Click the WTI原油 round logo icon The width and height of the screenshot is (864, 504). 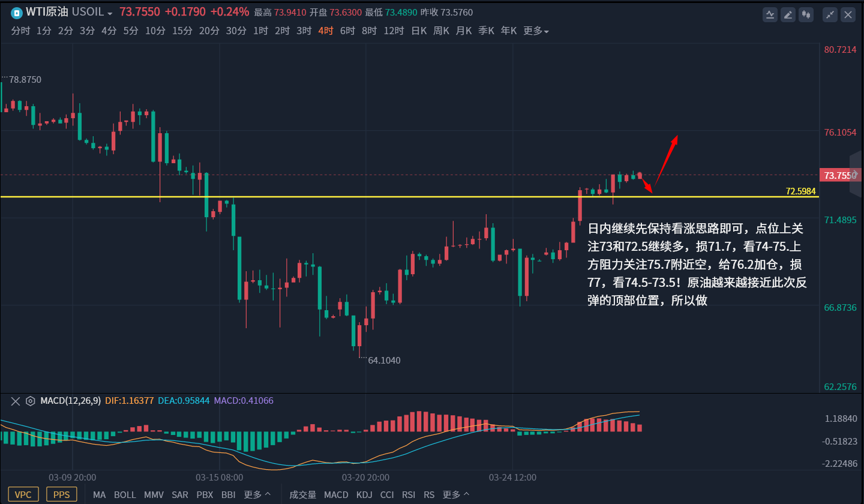tap(17, 13)
